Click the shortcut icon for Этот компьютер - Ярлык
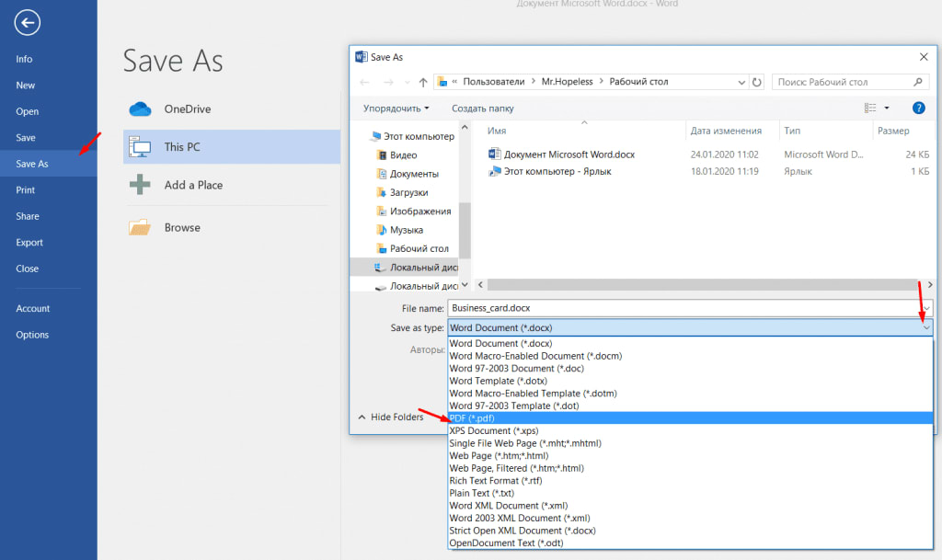 coord(494,172)
